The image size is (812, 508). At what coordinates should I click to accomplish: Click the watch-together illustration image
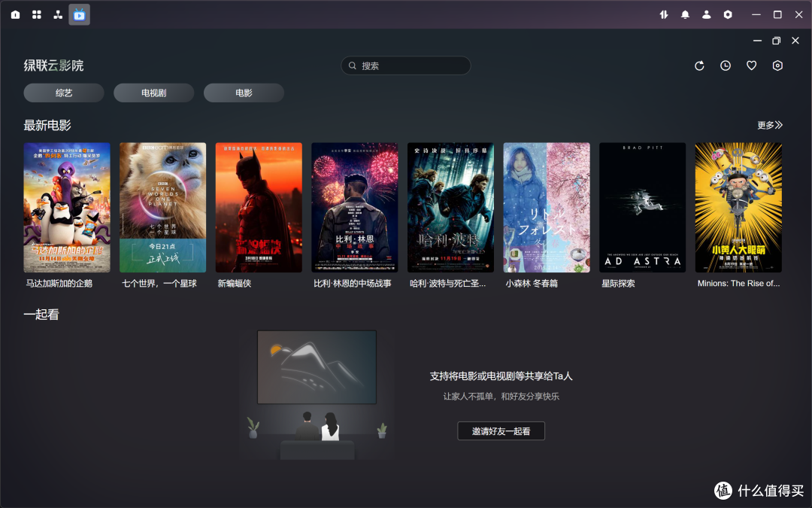coord(317,394)
